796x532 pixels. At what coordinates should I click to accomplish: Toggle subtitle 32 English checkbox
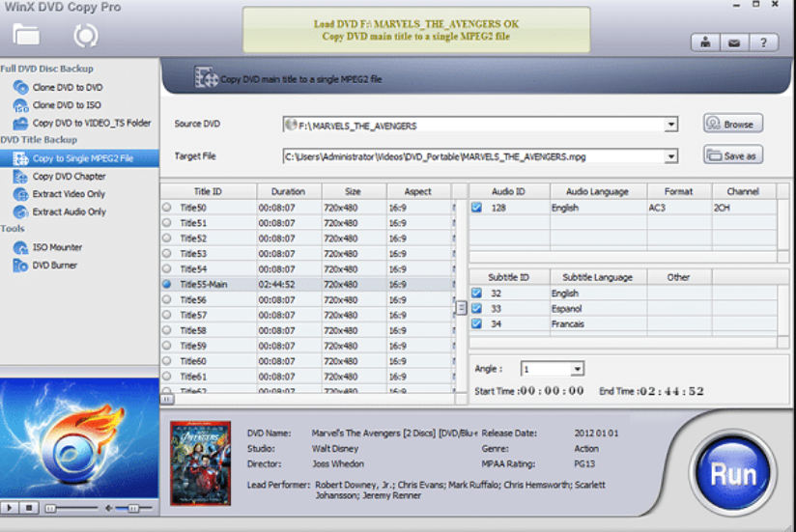click(x=476, y=294)
